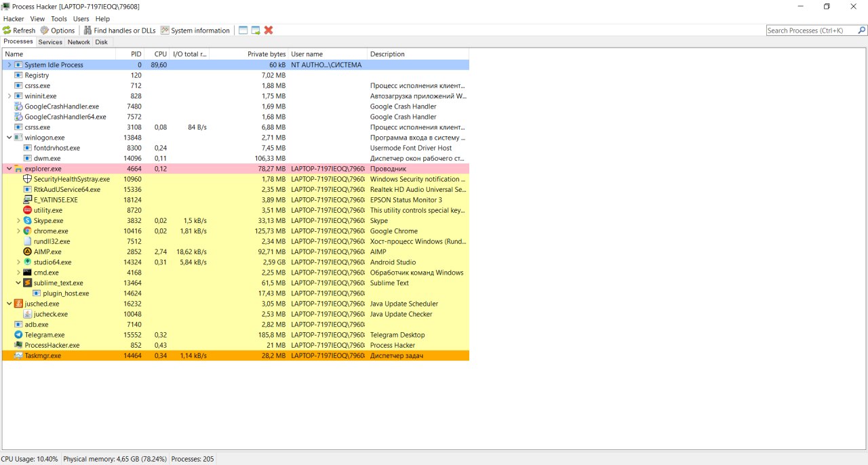Image resolution: width=868 pixels, height=465 pixels.
Task: Collapse the explorer.exe tree node
Action: pos(9,169)
